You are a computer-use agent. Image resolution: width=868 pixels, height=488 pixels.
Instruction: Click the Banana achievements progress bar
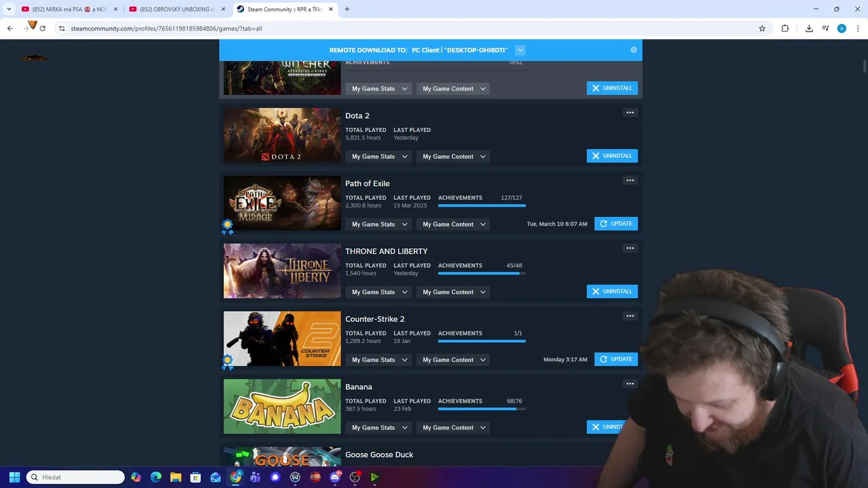(481, 409)
